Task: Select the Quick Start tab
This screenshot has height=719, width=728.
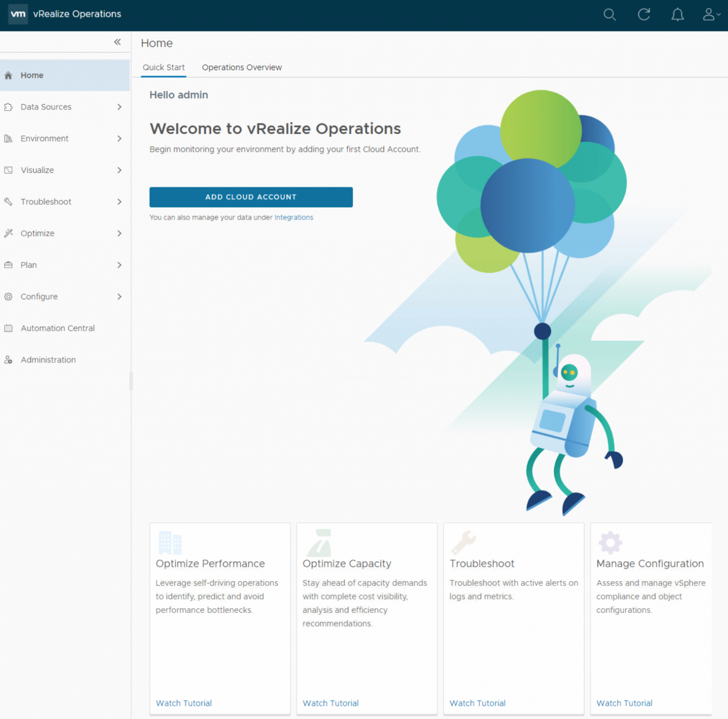Action: 164,67
